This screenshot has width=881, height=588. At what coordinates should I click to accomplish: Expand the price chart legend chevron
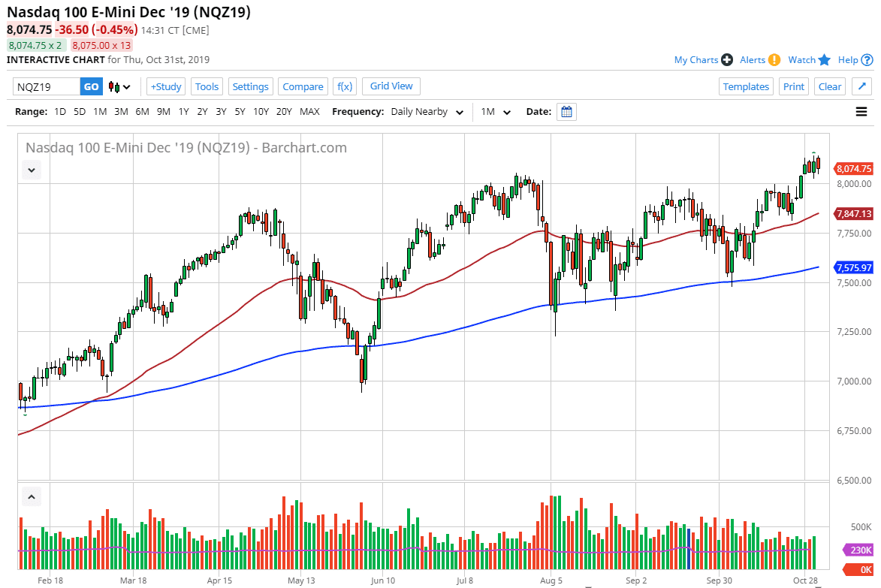[x=32, y=170]
